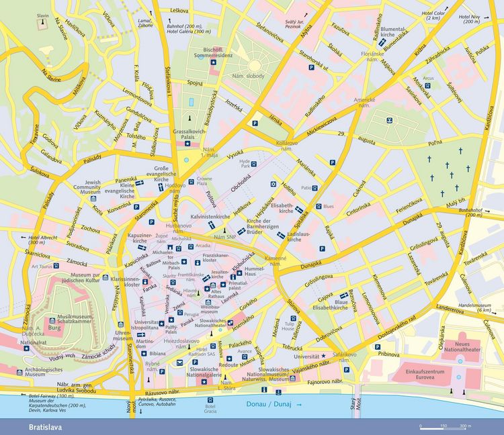Viewport: 504px width, 435px height.
Task: Click the map scale bar
Action: pos(444,428)
